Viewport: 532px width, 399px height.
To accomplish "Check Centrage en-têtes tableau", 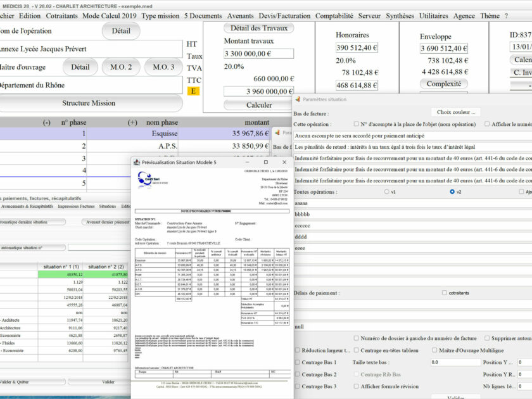I will pos(356,350).
